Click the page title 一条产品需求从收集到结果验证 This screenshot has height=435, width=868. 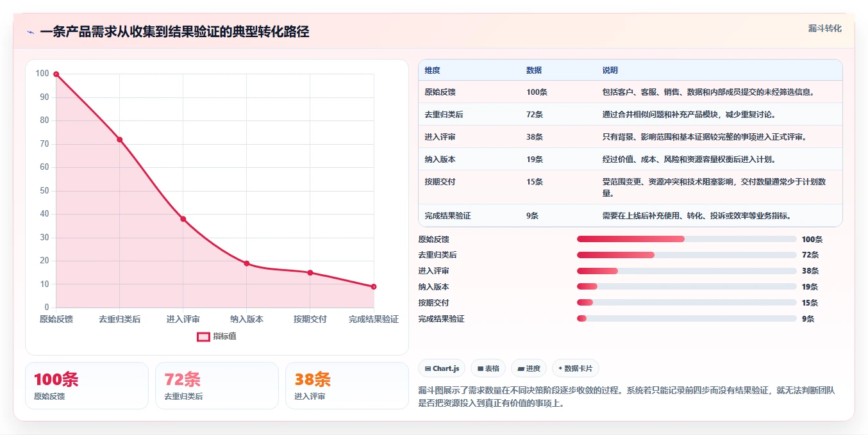click(x=174, y=32)
